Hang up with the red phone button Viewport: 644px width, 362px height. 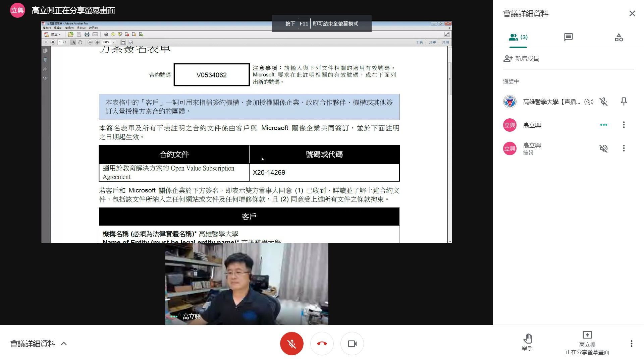click(x=322, y=344)
